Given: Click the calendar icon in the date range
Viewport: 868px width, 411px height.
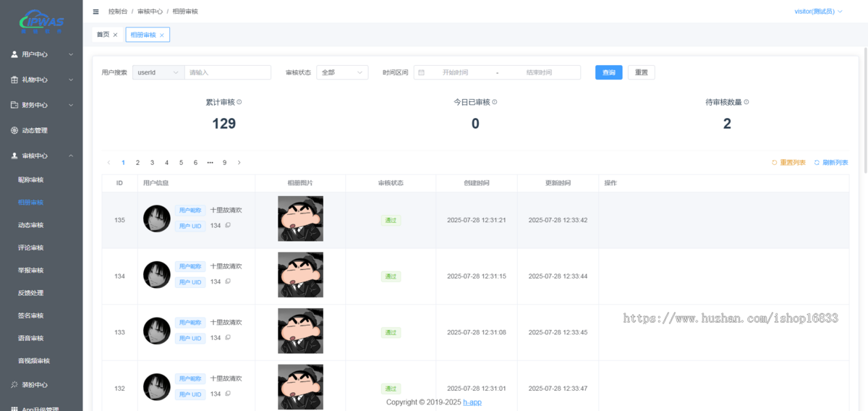Looking at the screenshot, I should coord(422,72).
